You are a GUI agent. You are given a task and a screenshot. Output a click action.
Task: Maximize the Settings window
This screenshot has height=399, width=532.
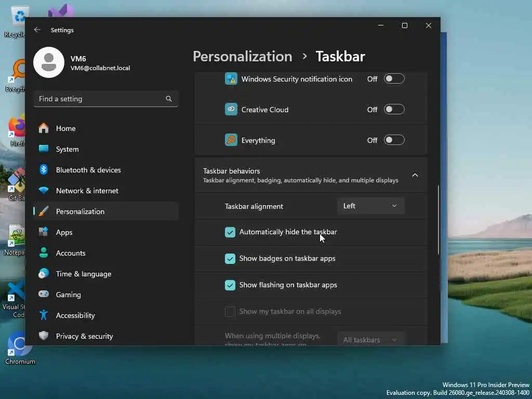point(404,25)
